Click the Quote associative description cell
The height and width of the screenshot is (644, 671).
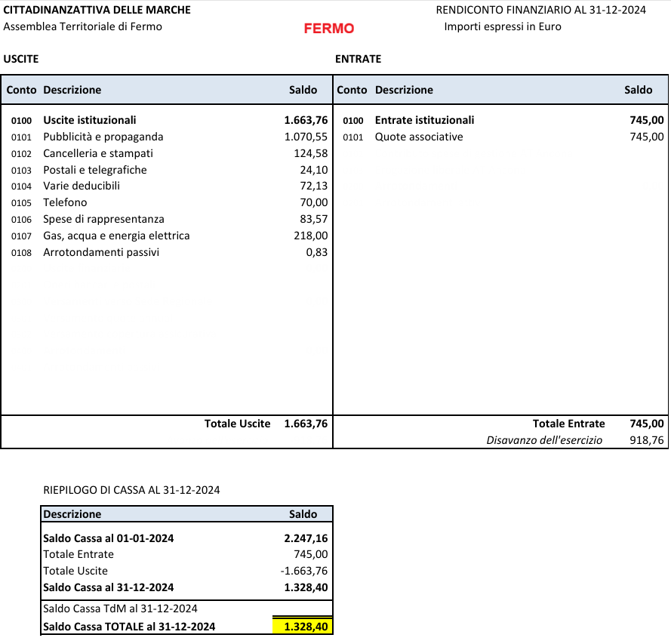click(x=419, y=137)
